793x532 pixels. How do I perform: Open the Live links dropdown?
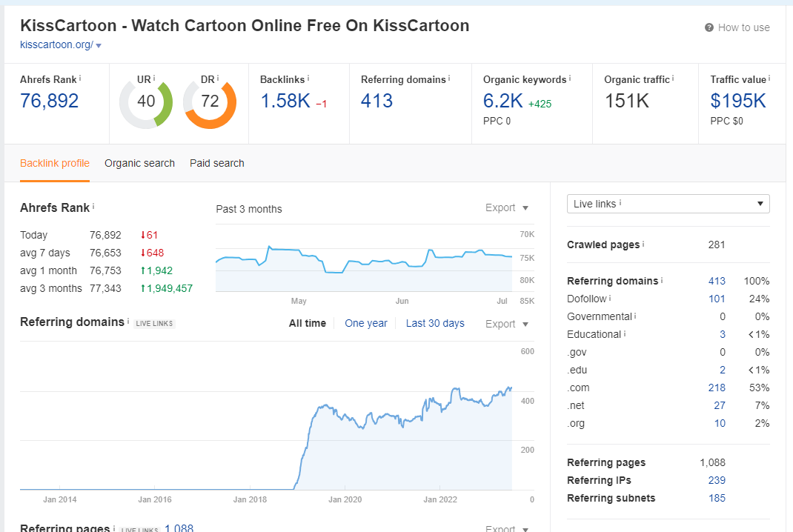(x=668, y=204)
